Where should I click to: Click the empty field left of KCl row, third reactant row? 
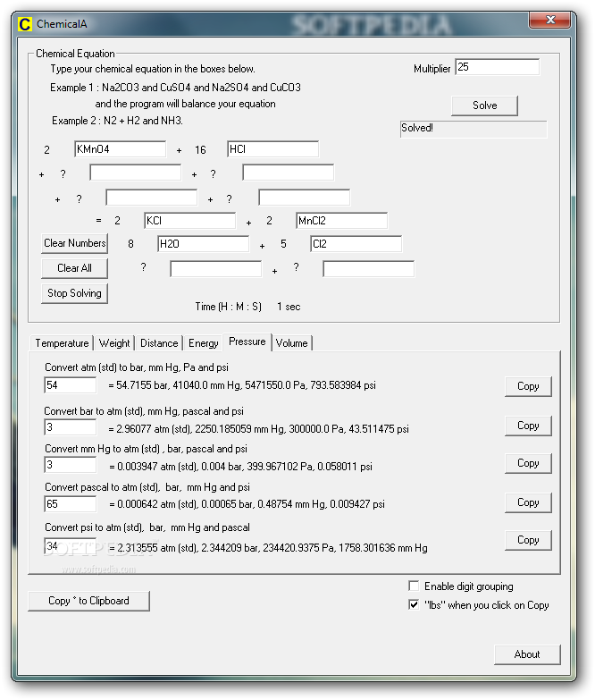click(152, 198)
